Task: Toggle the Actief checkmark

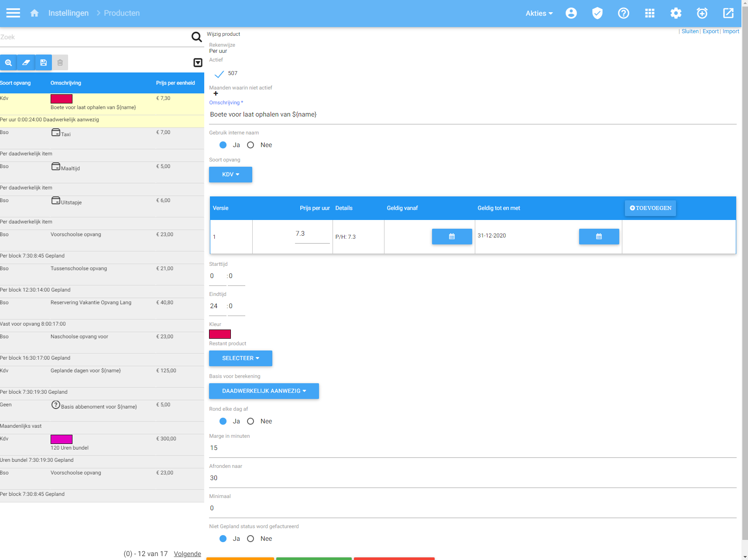Action: tap(219, 74)
